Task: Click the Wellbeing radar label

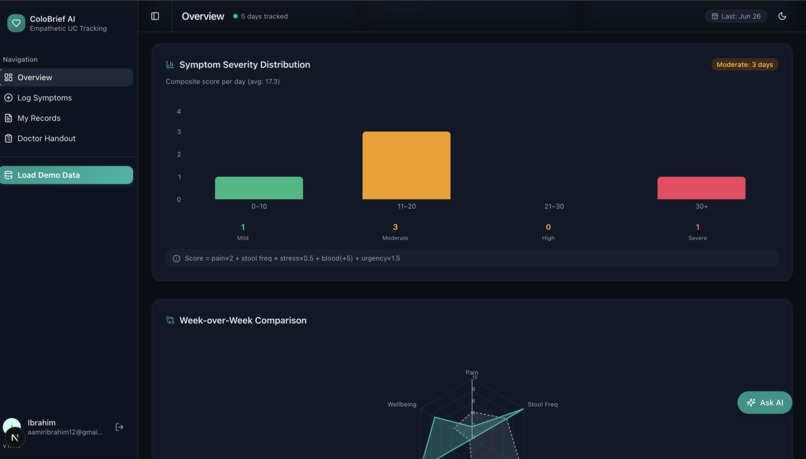Action: point(402,405)
